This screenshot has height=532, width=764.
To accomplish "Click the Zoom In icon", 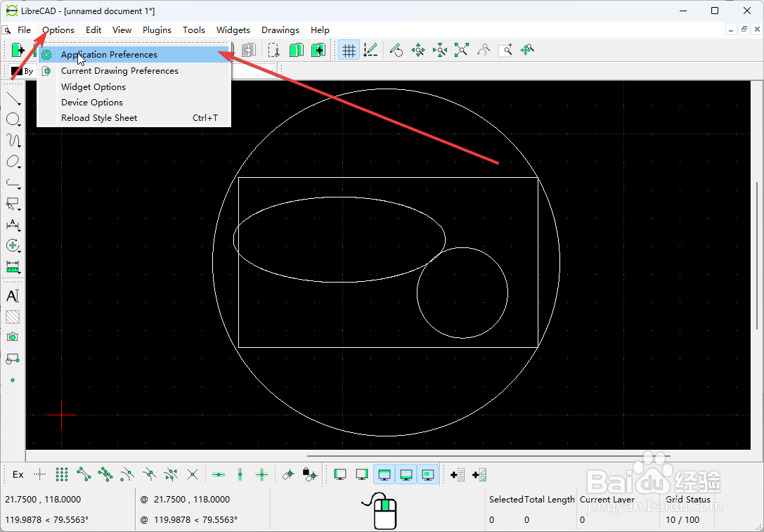I will [x=418, y=50].
